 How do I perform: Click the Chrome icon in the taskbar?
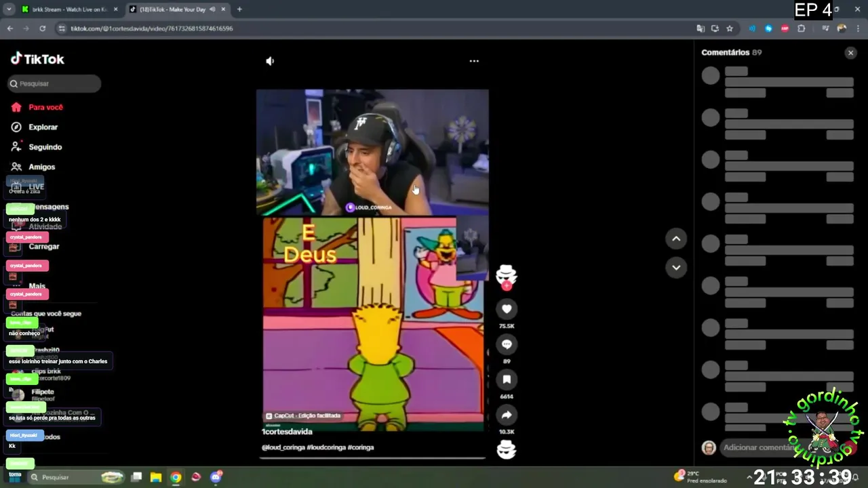pyautogui.click(x=176, y=477)
